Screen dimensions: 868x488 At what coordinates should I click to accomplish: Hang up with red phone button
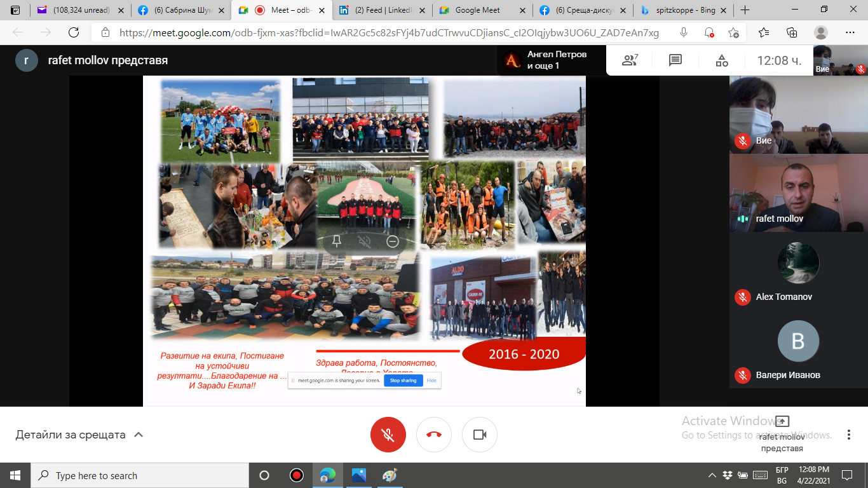(x=434, y=435)
